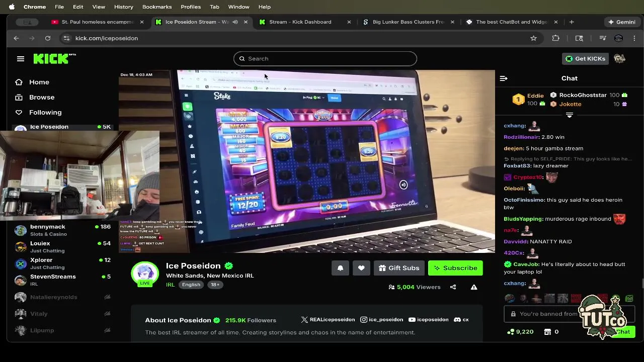Open the Kick hamburger sidebar menu

[x=21, y=59]
